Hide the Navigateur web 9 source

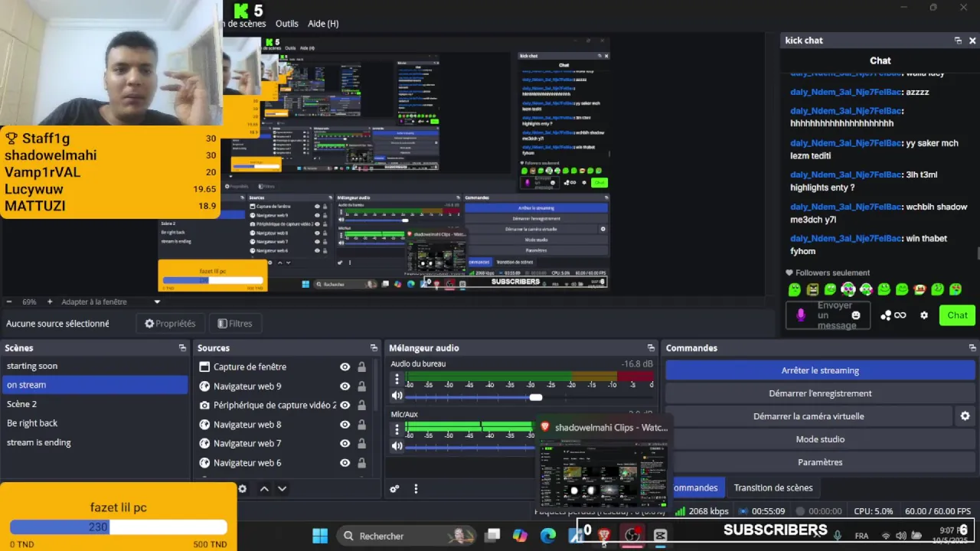tap(345, 386)
